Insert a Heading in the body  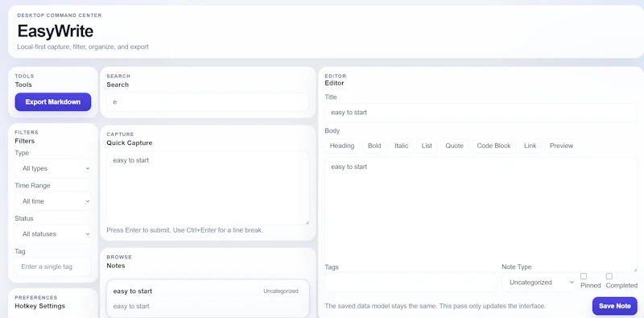[x=341, y=146]
